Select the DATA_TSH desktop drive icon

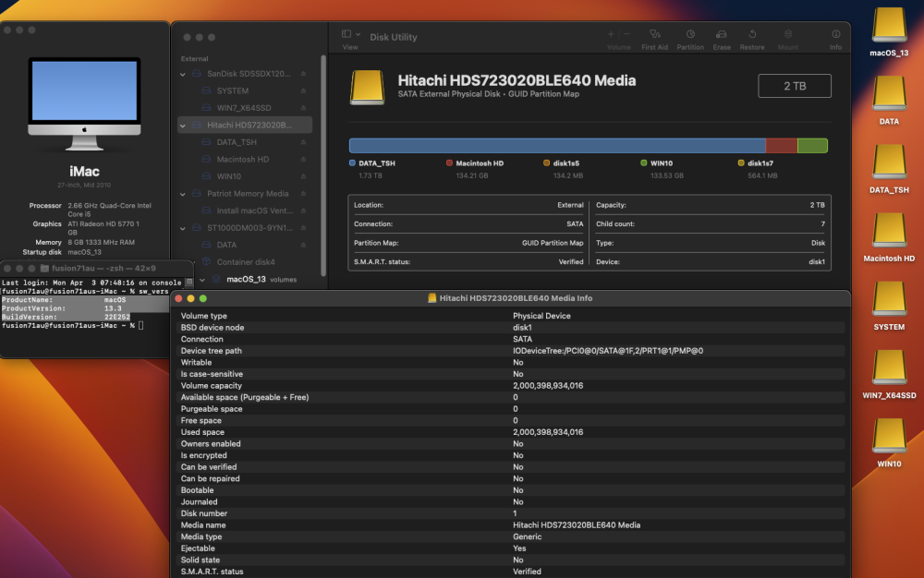(889, 168)
